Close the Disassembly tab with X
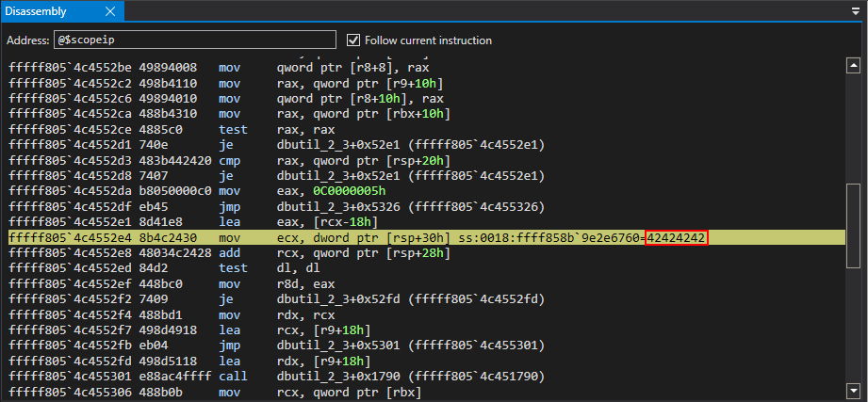Image resolution: width=868 pixels, height=402 pixels. pos(109,11)
